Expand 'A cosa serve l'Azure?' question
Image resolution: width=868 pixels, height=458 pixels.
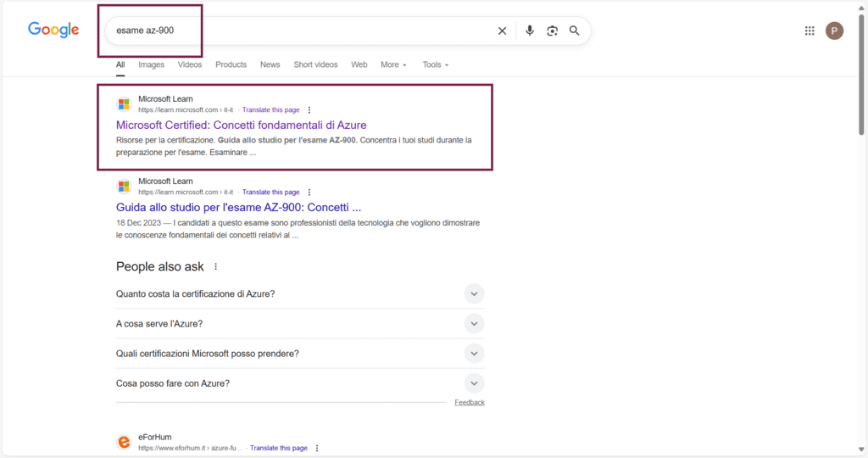[x=300, y=324]
